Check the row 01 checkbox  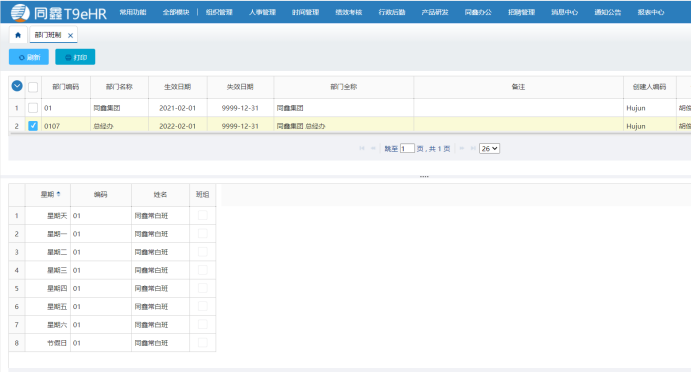[x=33, y=108]
